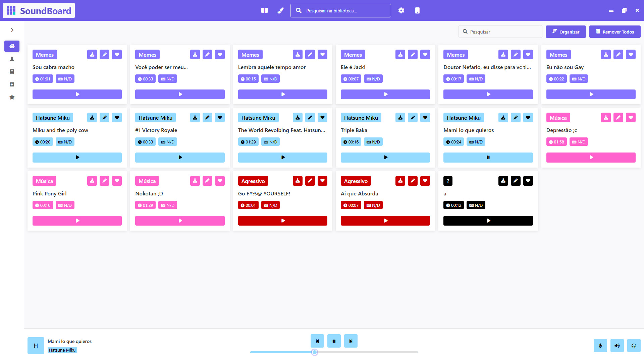Open the mobile device icon in the top bar
This screenshot has height=362, width=644.
[x=417, y=10]
